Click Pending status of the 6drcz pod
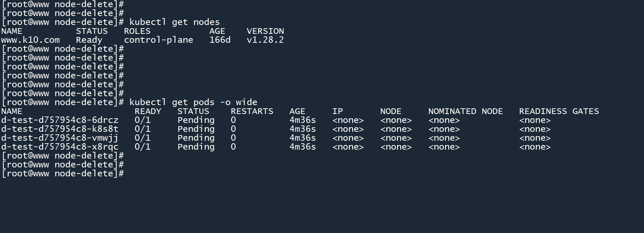Screen dimensions: 644x233 [196, 120]
